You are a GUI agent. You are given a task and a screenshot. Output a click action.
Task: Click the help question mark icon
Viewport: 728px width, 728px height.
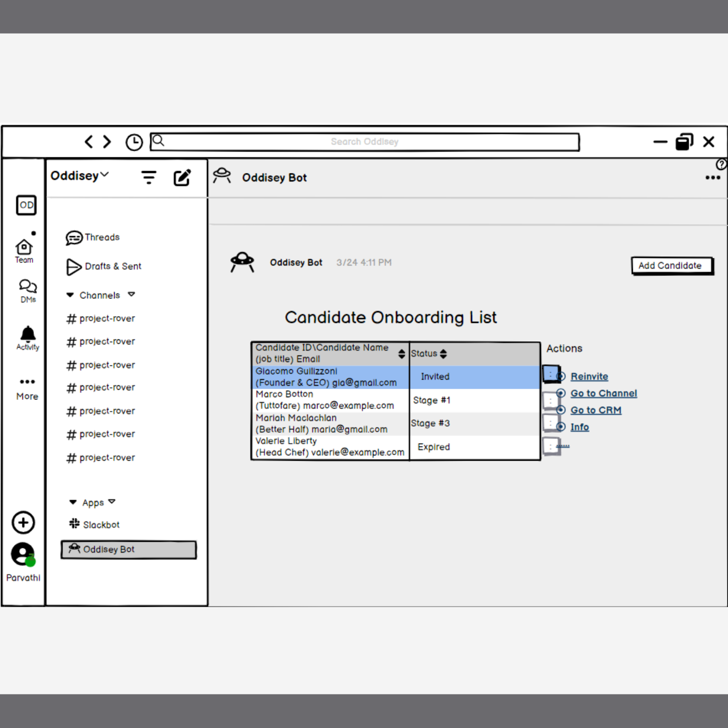tap(721, 164)
